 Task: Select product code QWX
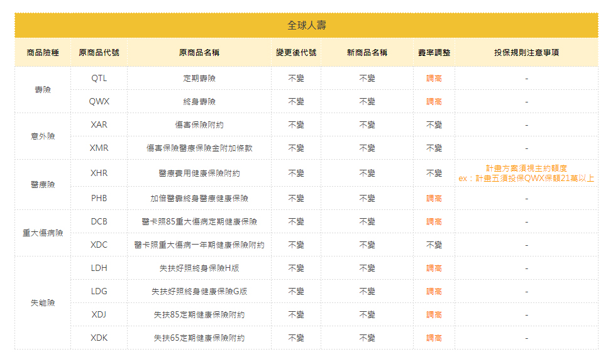click(99, 101)
